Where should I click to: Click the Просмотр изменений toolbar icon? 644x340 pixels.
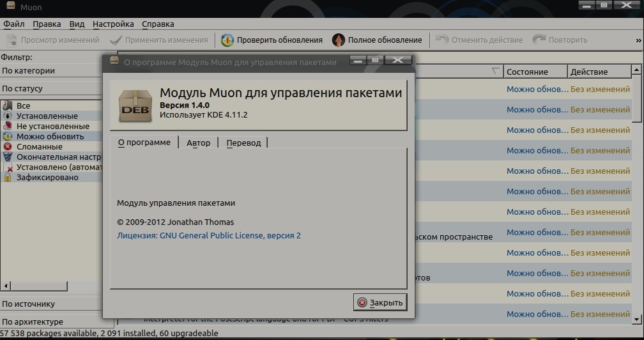(11, 40)
